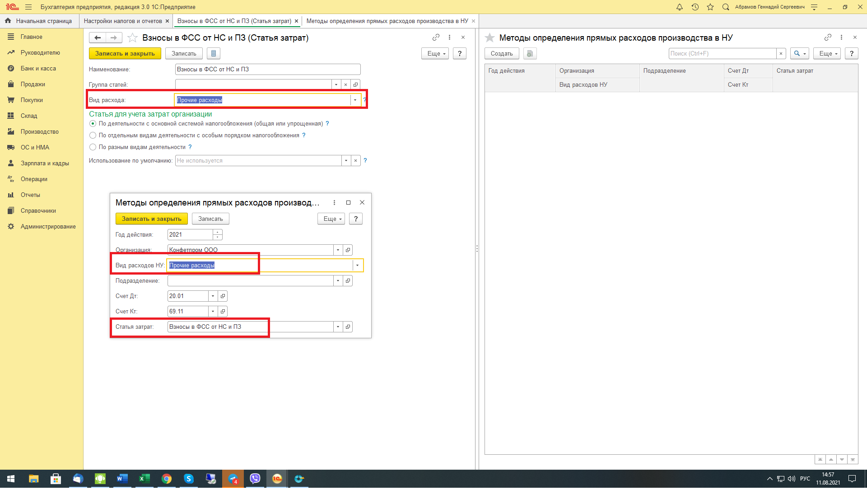Select По разным видам деятельности radio
The height and width of the screenshot is (504, 867).
[93, 147]
